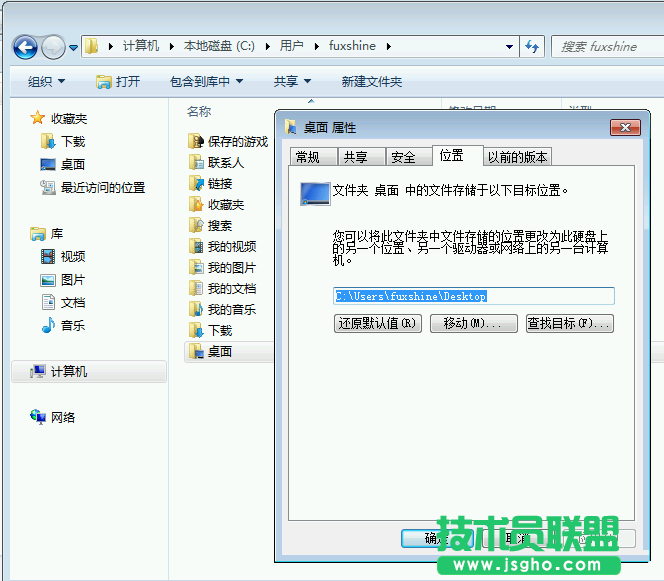Click the folder icon in dialog title bar
The image size is (664, 581).
[x=291, y=126]
